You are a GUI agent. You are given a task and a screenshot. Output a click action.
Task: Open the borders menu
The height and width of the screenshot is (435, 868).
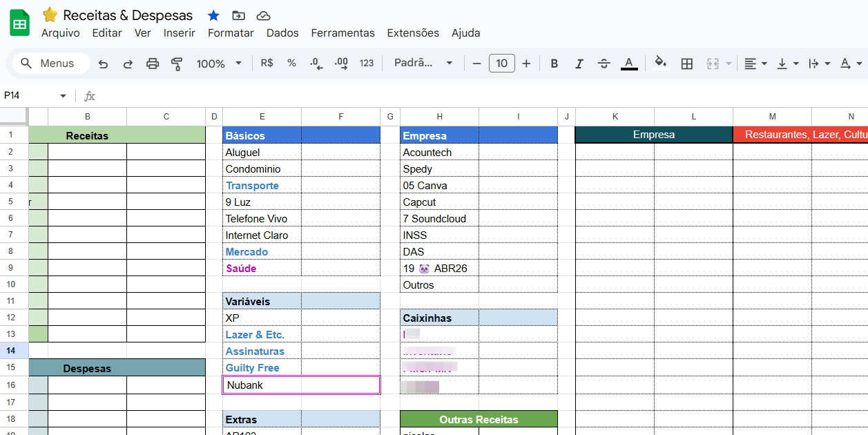686,64
